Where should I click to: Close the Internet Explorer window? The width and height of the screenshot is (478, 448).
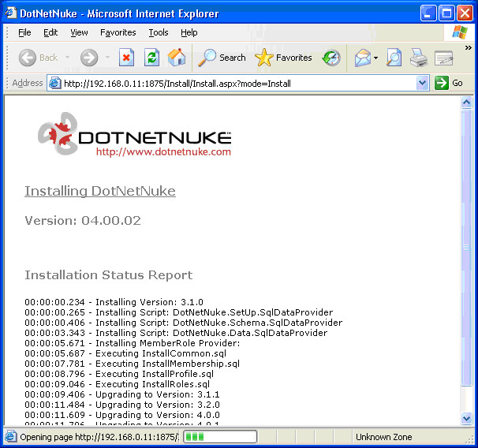coord(465,13)
